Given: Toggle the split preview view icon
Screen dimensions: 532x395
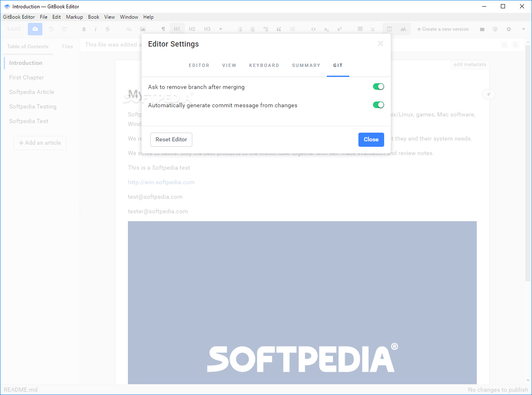Looking at the screenshot, I should 389,29.
